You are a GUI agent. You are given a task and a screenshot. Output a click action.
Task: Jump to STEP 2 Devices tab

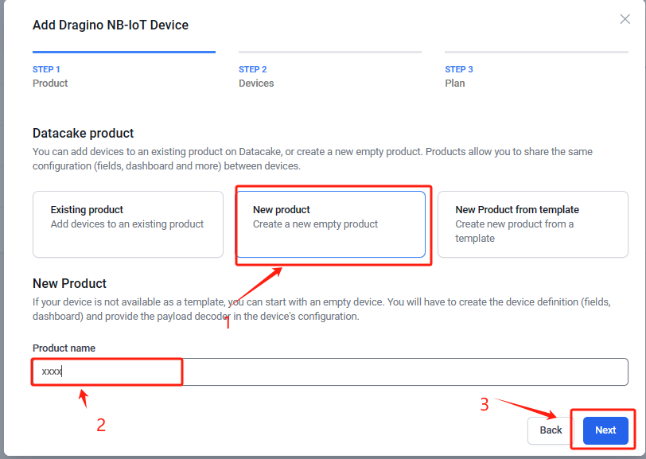[x=330, y=70]
